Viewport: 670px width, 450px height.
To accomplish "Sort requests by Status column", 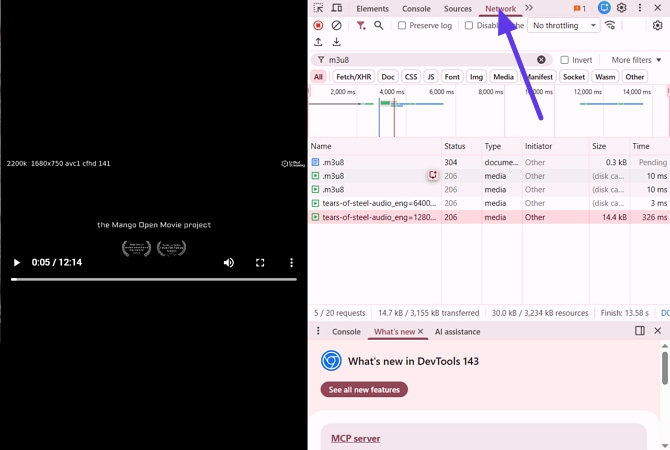I will (x=461, y=146).
